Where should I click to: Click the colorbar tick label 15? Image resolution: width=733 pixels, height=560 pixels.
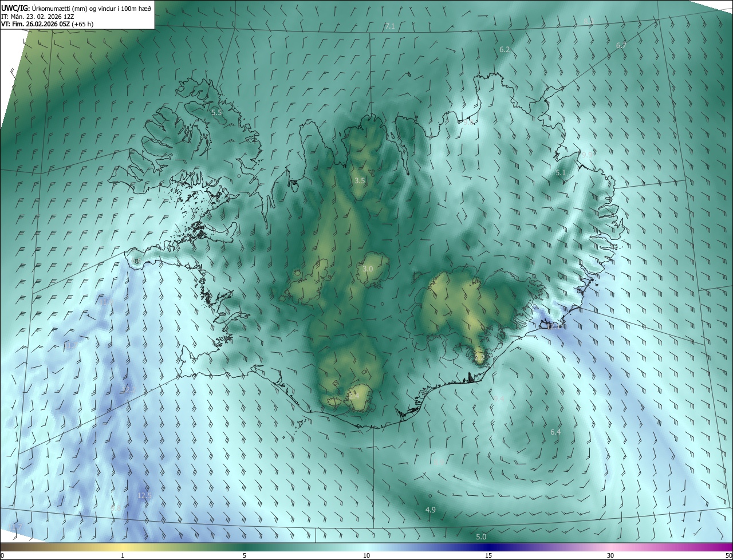(488, 555)
